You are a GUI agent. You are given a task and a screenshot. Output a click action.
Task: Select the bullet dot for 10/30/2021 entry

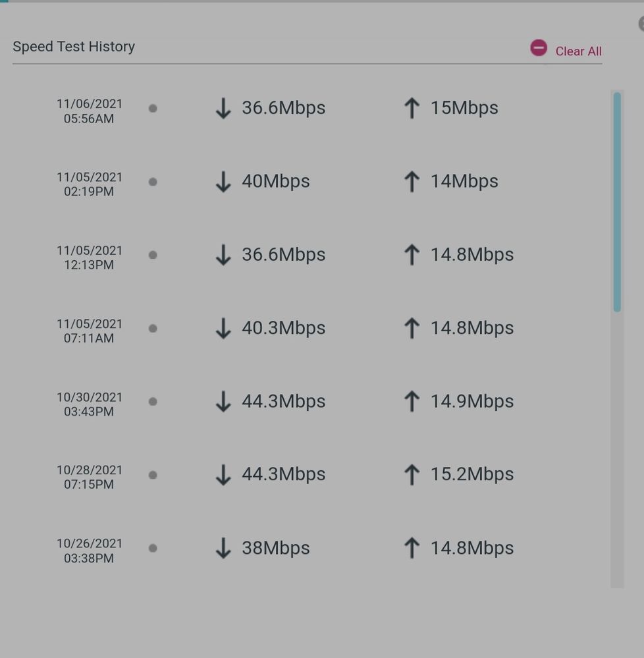(x=153, y=401)
